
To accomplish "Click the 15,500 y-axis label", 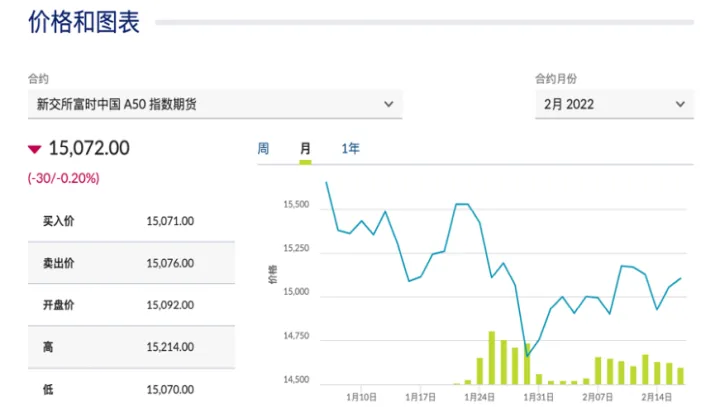I will click(x=296, y=204).
